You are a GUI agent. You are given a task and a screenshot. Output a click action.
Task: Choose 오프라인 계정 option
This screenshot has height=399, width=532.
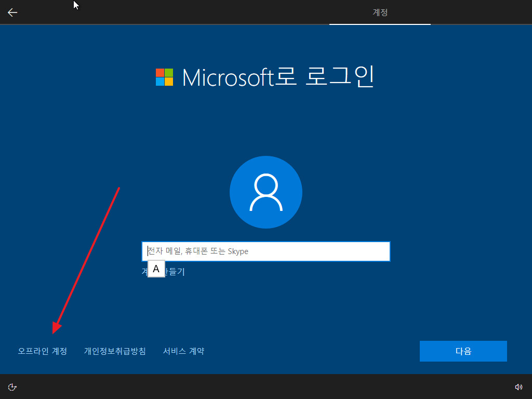click(43, 351)
